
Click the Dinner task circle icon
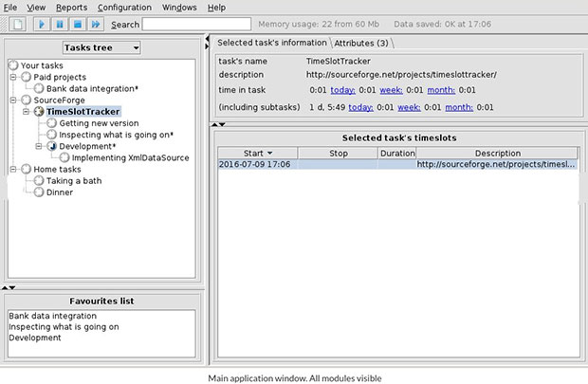(x=39, y=192)
